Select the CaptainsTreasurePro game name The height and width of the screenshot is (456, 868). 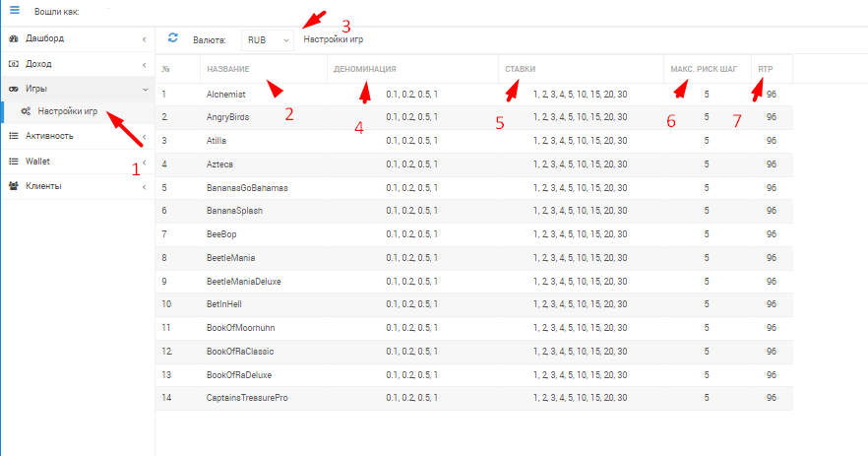click(x=247, y=398)
